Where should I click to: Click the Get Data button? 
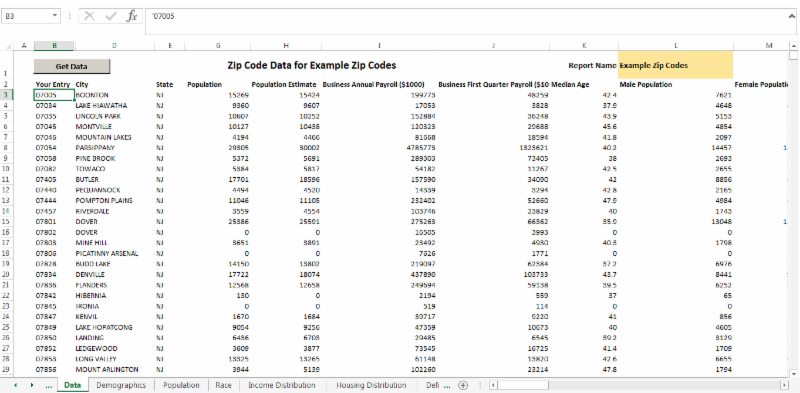[71, 66]
